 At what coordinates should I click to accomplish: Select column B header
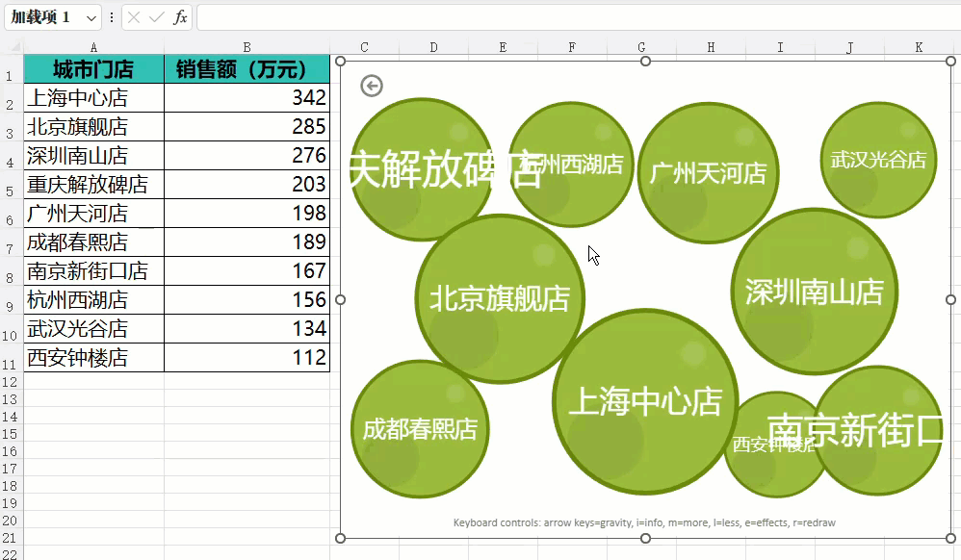tap(247, 47)
